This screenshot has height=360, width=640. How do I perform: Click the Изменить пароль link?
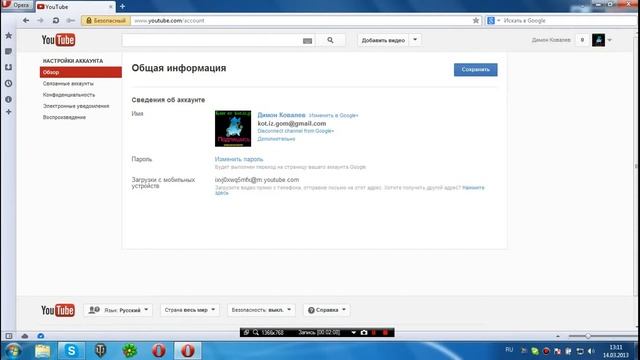[x=239, y=159]
